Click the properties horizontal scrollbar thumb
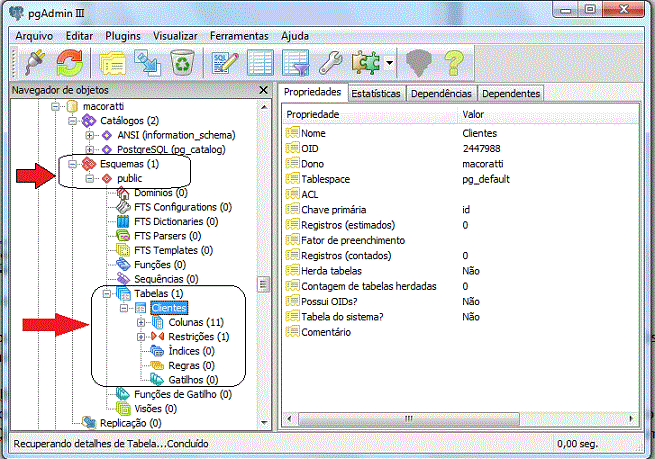Image resolution: width=655 pixels, height=459 pixels. point(409,418)
